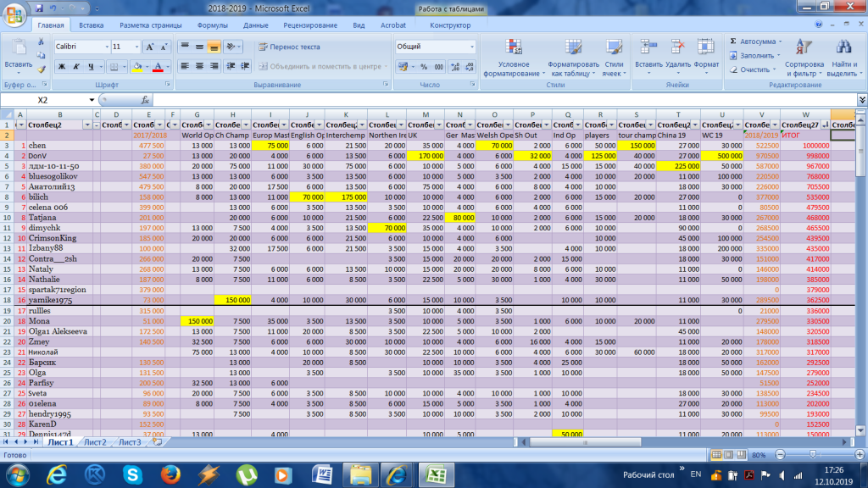Click the Delete cells icon
868x488 pixels.
point(677,48)
